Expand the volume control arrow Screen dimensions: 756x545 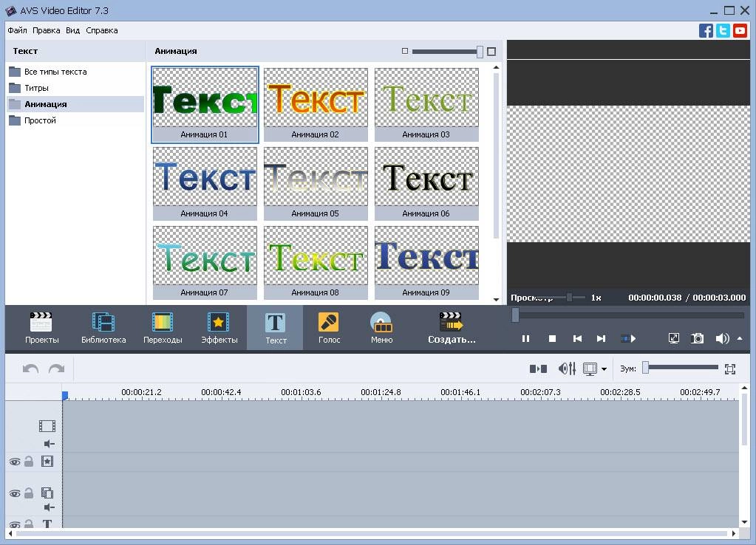click(x=740, y=338)
